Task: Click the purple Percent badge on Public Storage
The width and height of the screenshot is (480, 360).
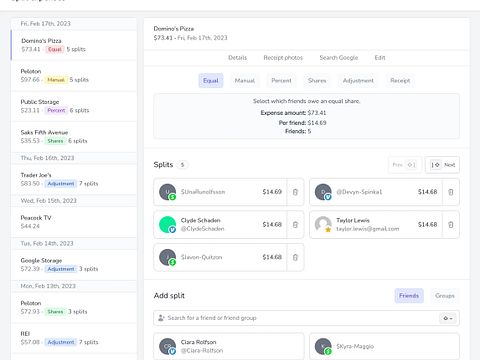Action: [x=56, y=110]
